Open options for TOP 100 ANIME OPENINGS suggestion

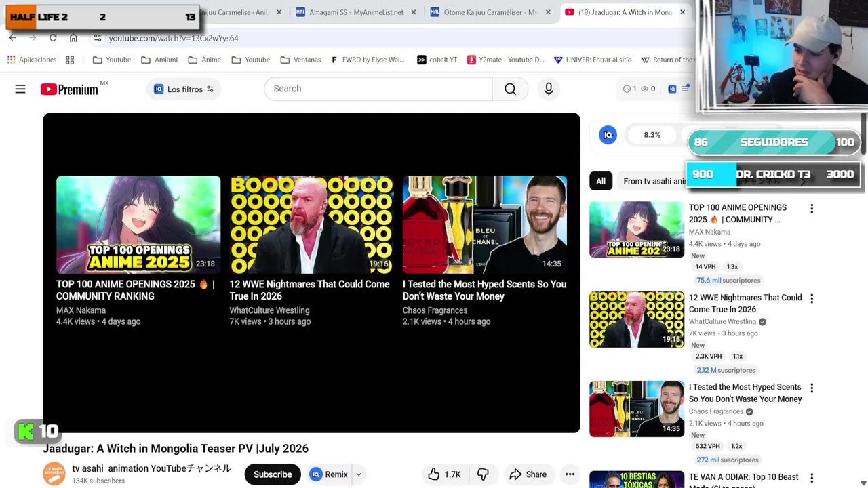(812, 209)
